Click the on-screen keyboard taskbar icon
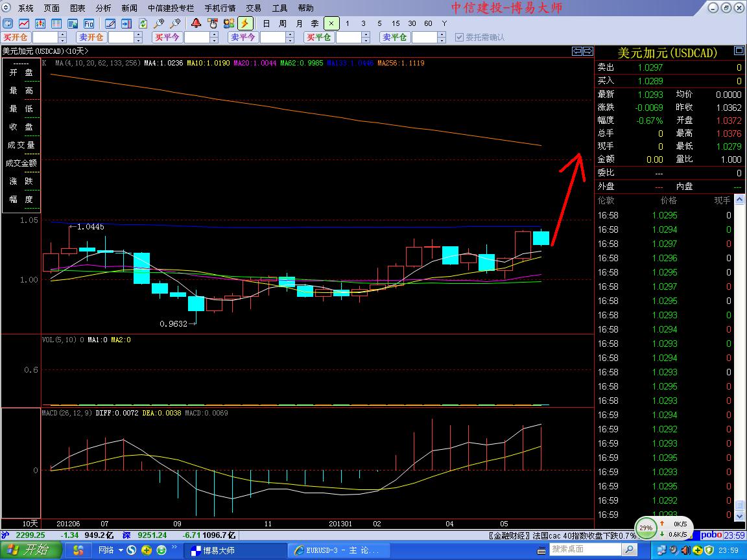 pos(541,552)
